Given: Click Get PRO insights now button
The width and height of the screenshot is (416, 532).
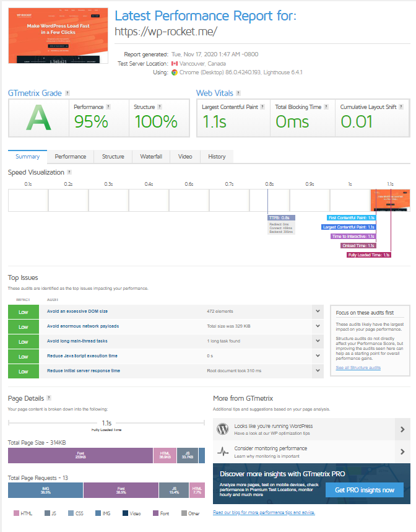Looking at the screenshot, I should coord(365,490).
